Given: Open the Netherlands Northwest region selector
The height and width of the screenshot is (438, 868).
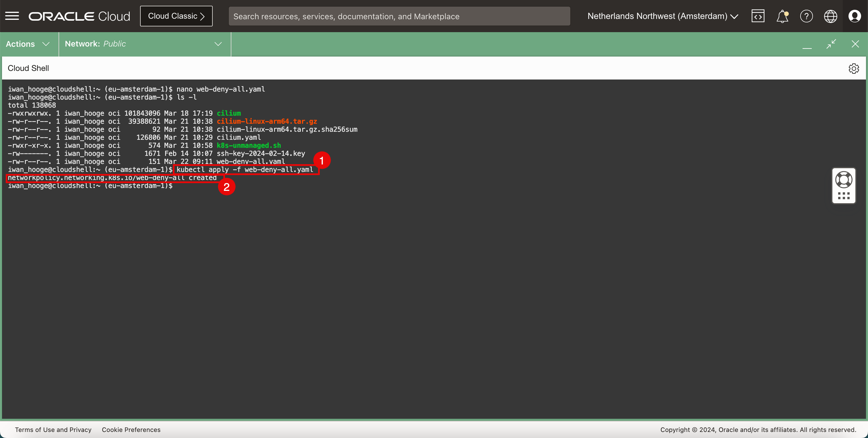Looking at the screenshot, I should pyautogui.click(x=662, y=16).
